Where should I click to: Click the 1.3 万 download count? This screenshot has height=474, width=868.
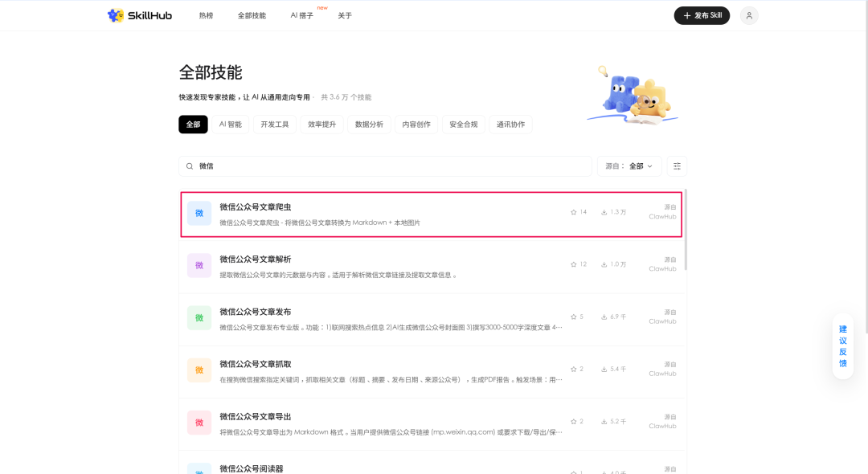point(618,212)
